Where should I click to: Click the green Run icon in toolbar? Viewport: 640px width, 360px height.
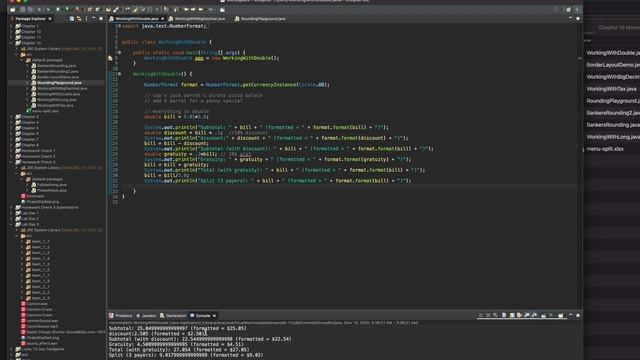coord(58,9)
